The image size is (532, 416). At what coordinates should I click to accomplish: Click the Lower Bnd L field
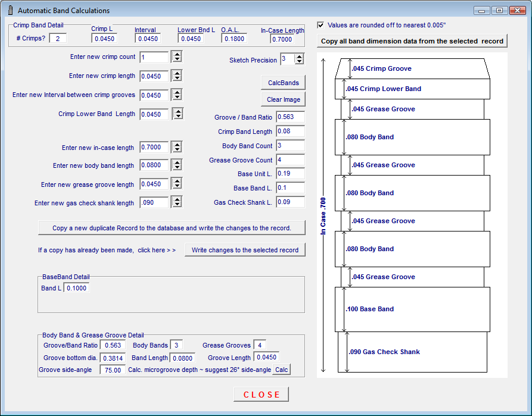191,38
